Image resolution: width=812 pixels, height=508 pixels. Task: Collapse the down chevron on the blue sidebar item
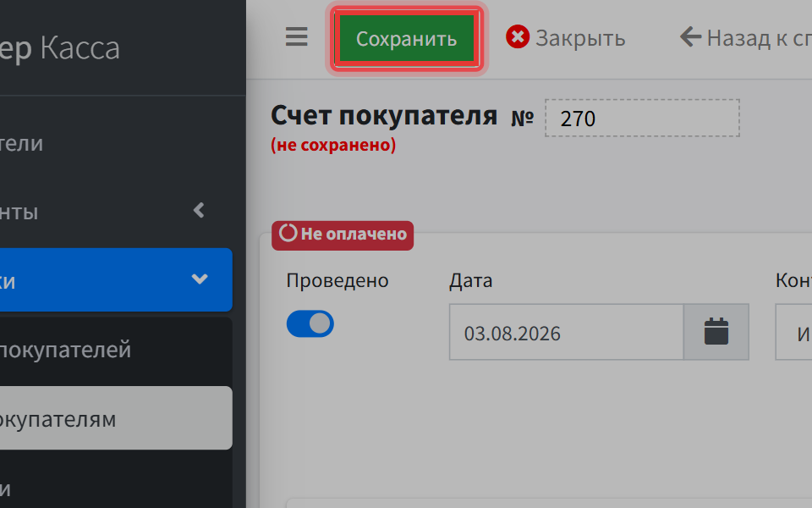(200, 279)
